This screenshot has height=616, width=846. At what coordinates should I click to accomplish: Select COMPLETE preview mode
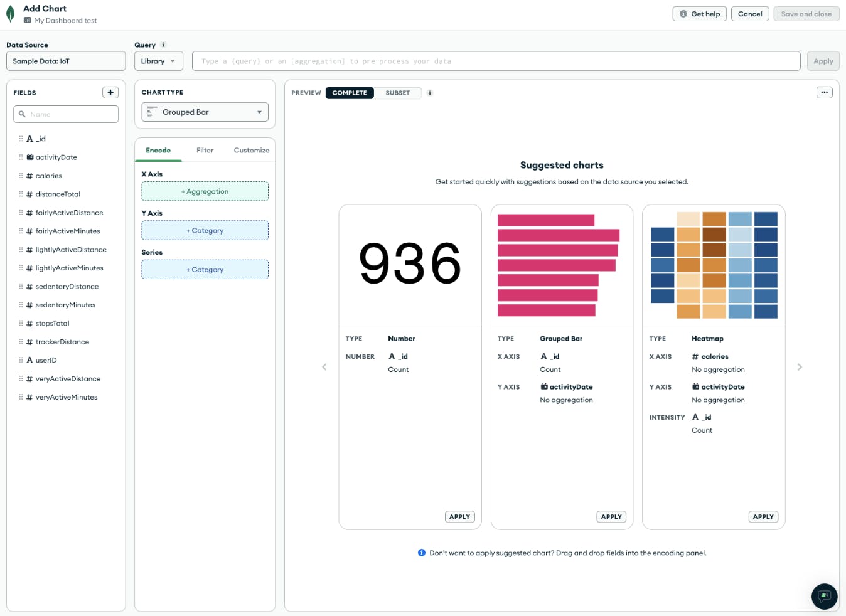coord(349,92)
